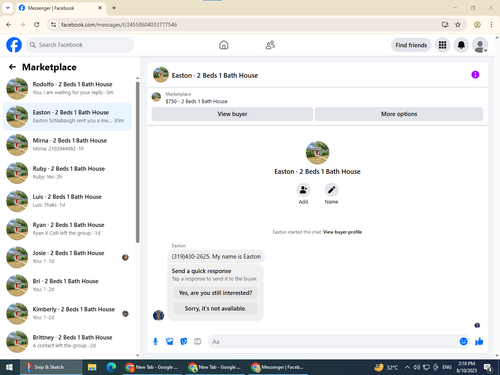Screen dimensions: 500x375
Task: Click the Find friends button
Action: [411, 45]
